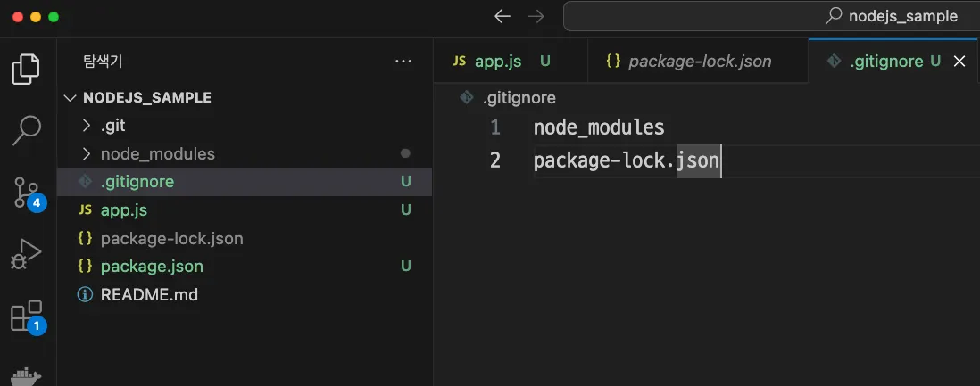Click the nodejs_sample search command box
This screenshot has width=980, height=386.
pyautogui.click(x=772, y=16)
